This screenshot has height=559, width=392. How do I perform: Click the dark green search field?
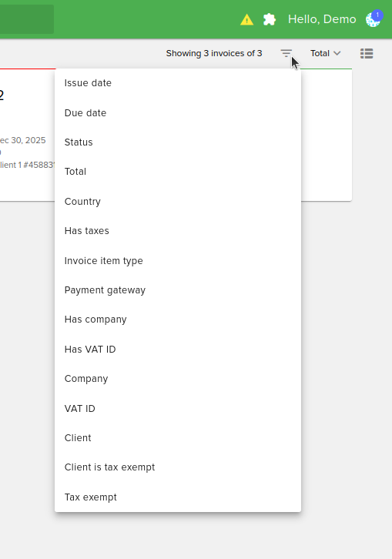pyautogui.click(x=27, y=19)
